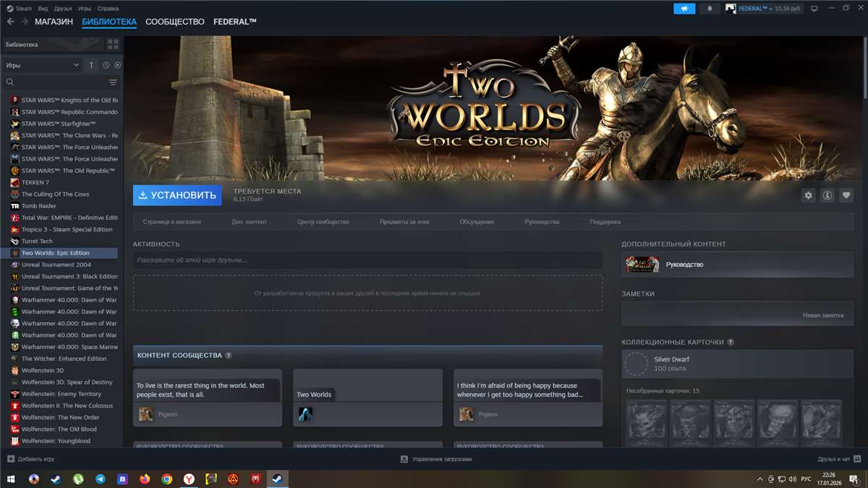
Task: Open the МАГАЗИН tab
Action: (x=54, y=22)
